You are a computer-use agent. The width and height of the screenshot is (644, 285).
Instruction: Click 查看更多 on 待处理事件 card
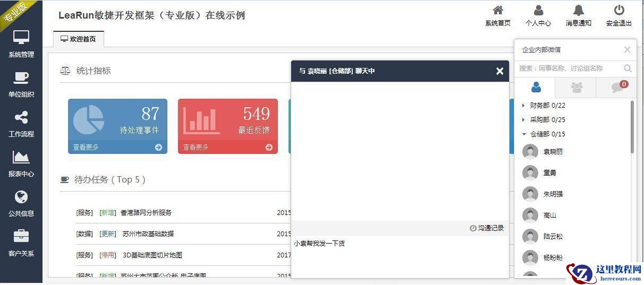[x=86, y=148]
